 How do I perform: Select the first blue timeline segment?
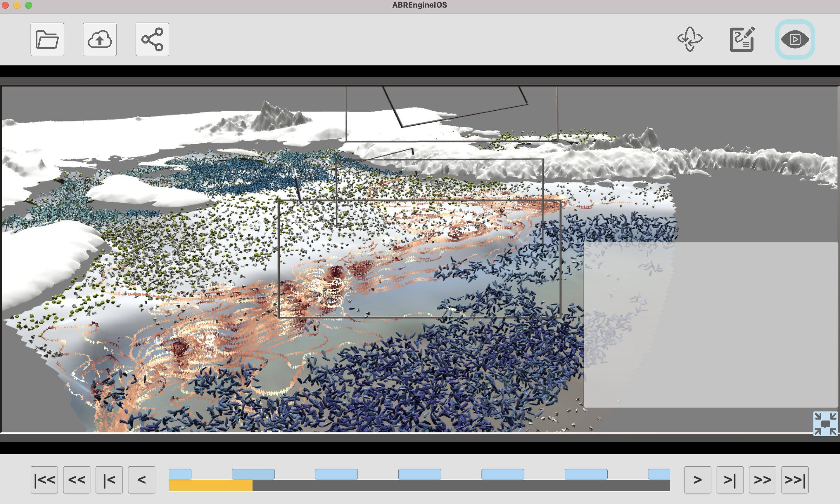pyautogui.click(x=180, y=474)
